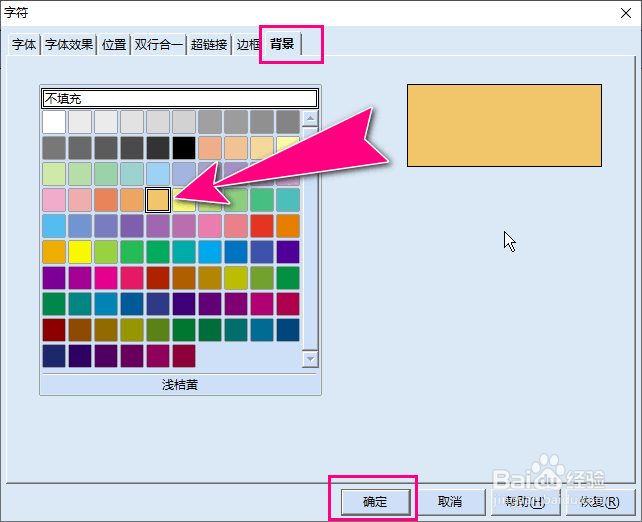Pick the white color swatch
The width and height of the screenshot is (642, 522).
coord(54,122)
